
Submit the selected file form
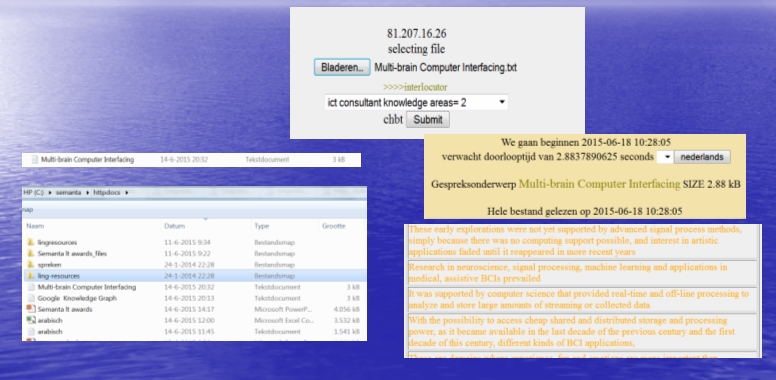point(428,119)
